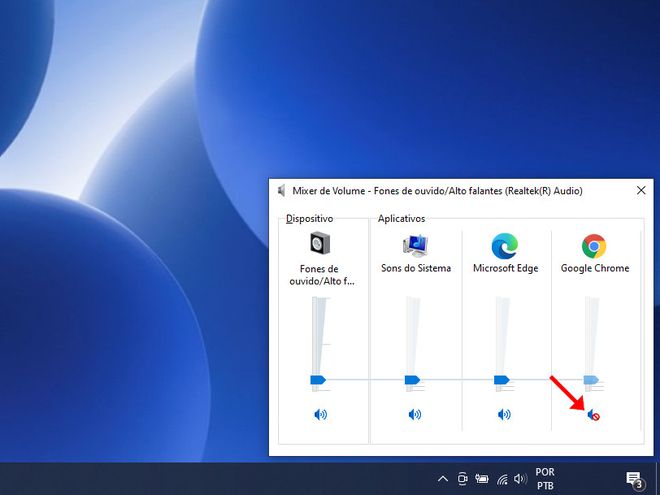
Task: Click the battery power tray icon
Action: [482, 479]
